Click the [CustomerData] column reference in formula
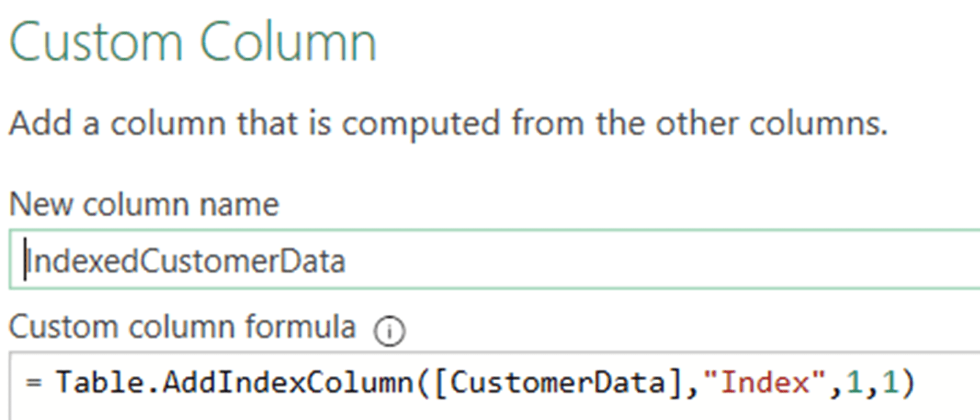Image resolution: width=980 pixels, height=420 pixels. [x=557, y=383]
